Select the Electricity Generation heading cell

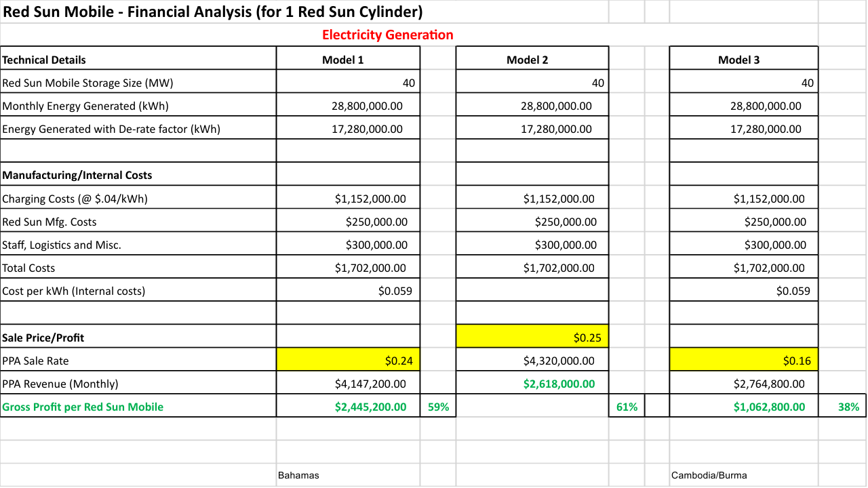coord(387,35)
